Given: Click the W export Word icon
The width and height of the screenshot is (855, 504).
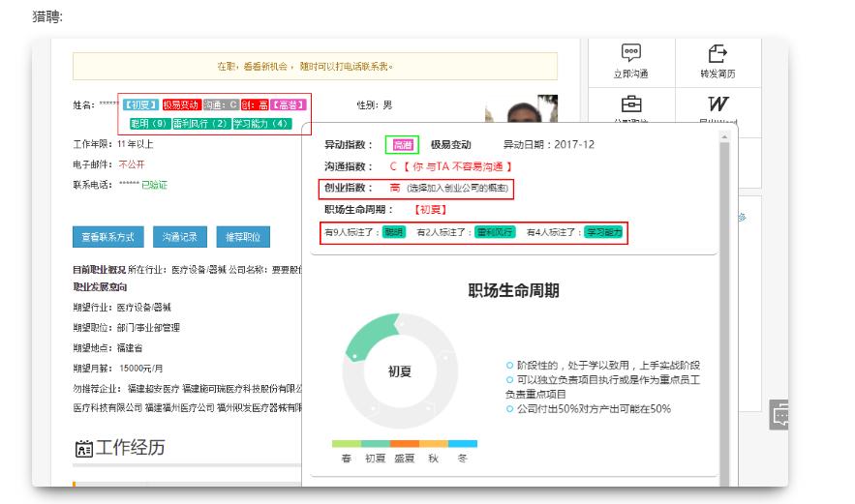Looking at the screenshot, I should [x=718, y=104].
